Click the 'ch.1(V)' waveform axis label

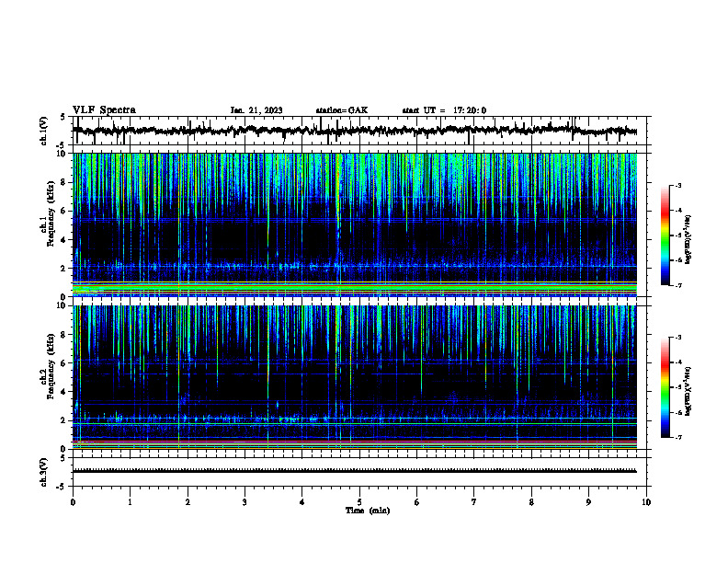[x=43, y=131]
